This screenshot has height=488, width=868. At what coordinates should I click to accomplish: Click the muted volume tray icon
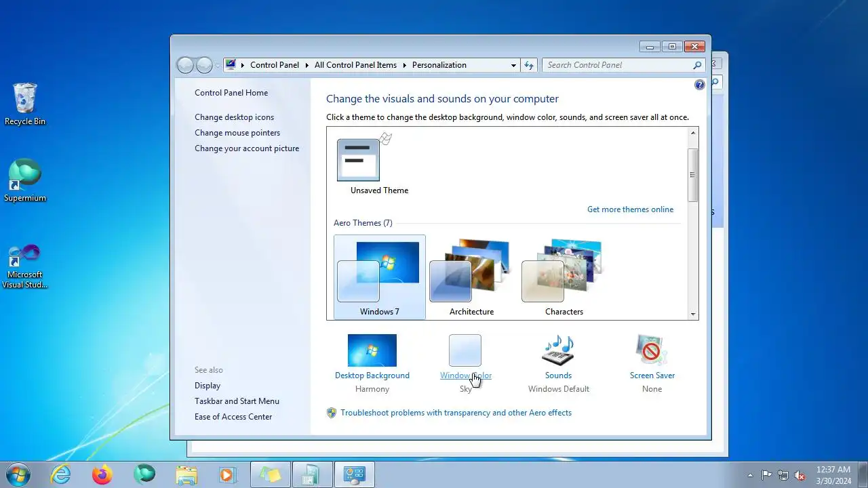[800, 475]
